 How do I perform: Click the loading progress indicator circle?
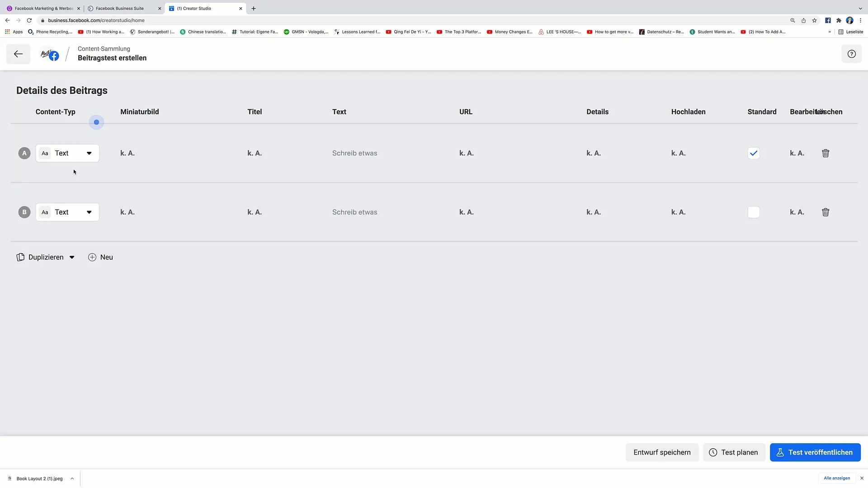[96, 123]
